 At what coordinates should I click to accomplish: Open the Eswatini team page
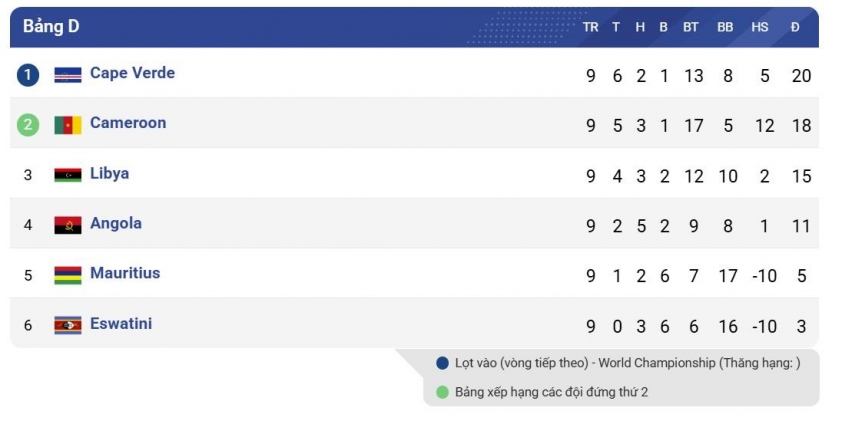tap(121, 323)
